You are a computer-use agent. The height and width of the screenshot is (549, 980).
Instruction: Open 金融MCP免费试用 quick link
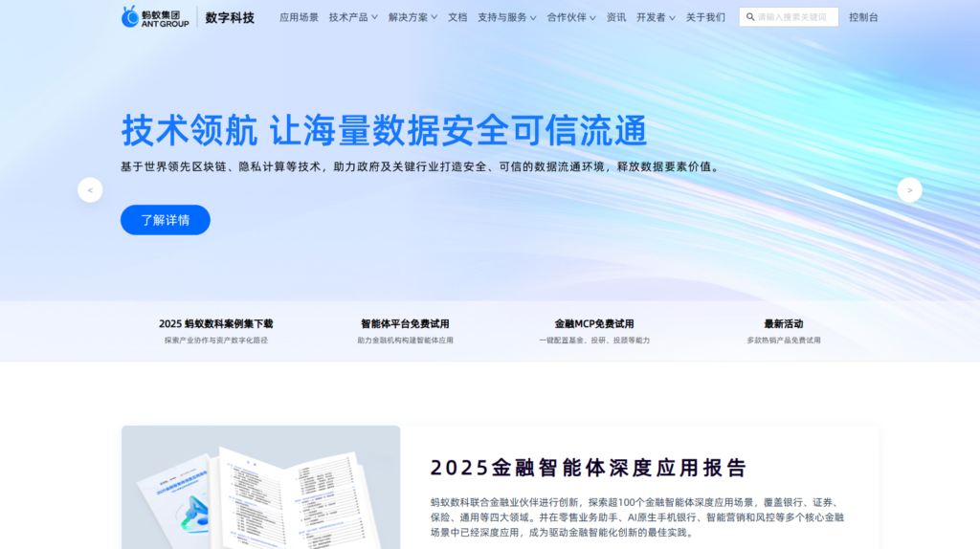593,324
